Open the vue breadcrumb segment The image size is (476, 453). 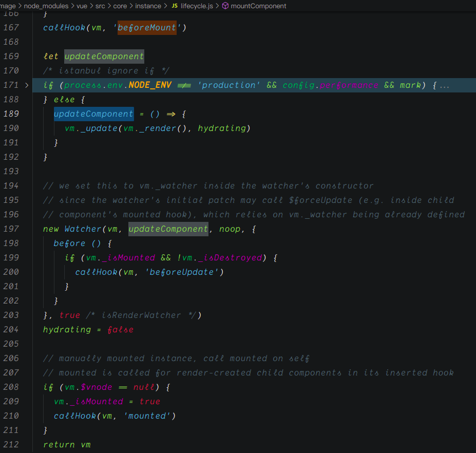(82, 6)
